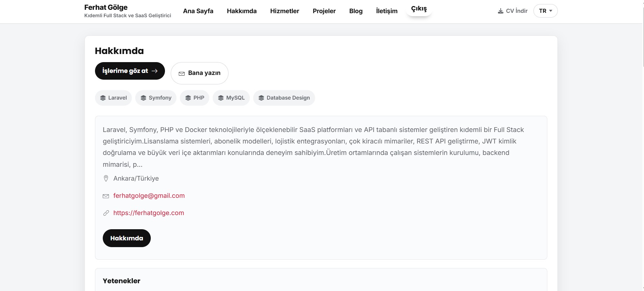Click the layers icon on MySQL tag
644x291 pixels.
[x=221, y=98]
